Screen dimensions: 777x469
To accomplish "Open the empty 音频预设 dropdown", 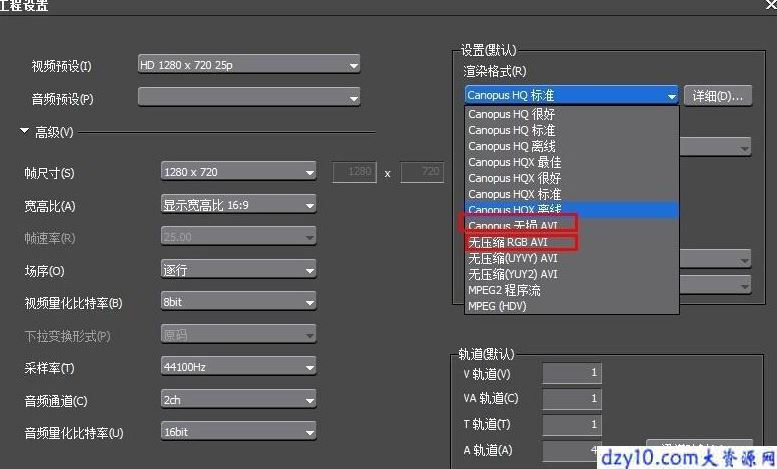I will tap(249, 97).
